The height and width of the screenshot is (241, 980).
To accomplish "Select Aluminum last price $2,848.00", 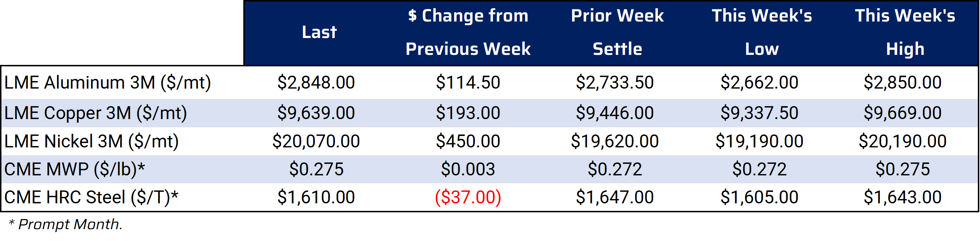I will [x=316, y=82].
